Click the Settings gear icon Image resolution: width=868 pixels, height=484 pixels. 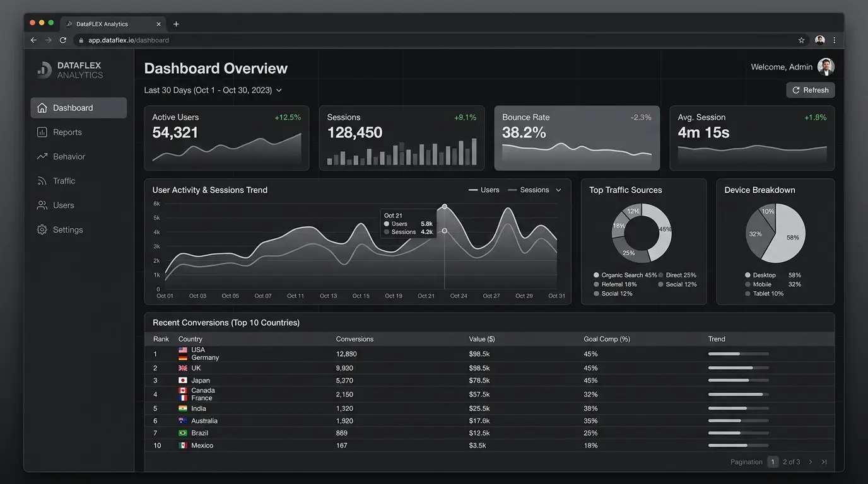pyautogui.click(x=42, y=230)
